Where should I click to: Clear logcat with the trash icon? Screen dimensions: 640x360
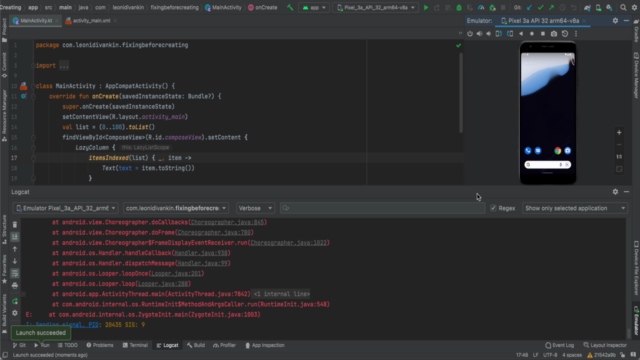(x=15, y=224)
